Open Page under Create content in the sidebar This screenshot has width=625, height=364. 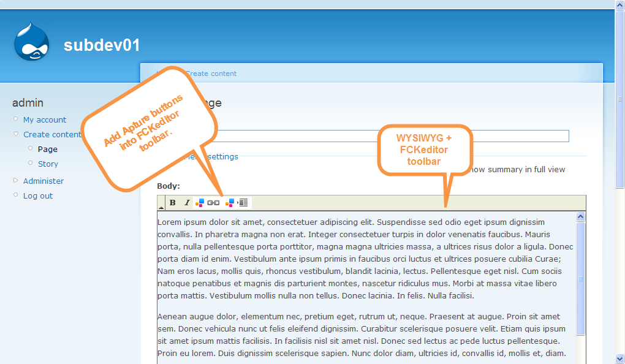click(48, 149)
